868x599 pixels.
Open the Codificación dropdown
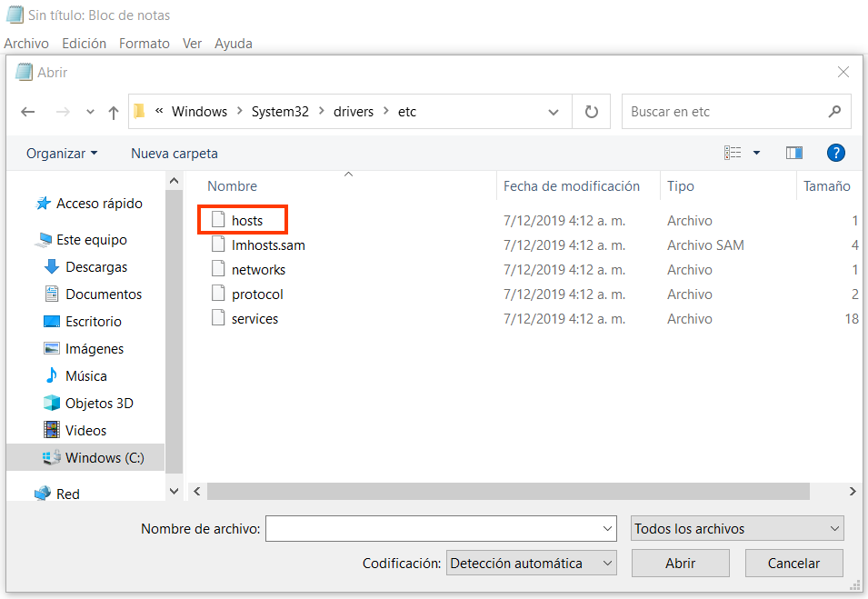point(531,563)
